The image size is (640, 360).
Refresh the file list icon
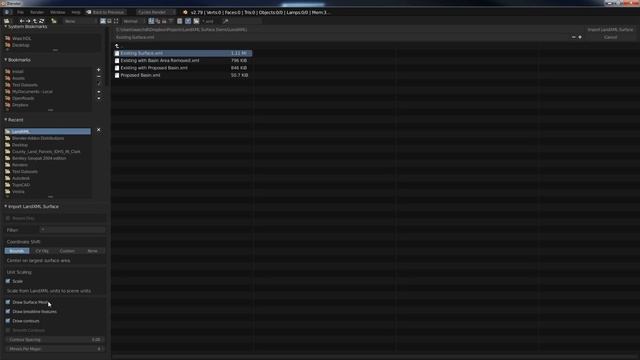tap(41, 21)
